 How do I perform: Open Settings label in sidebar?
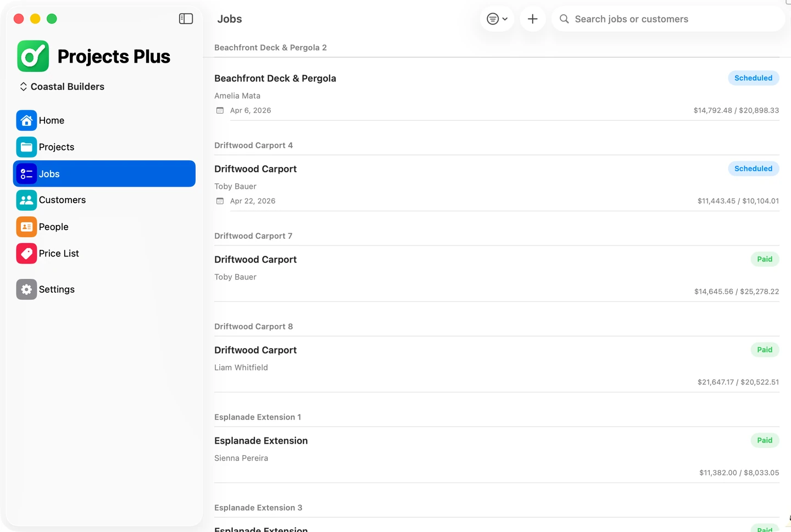click(57, 289)
